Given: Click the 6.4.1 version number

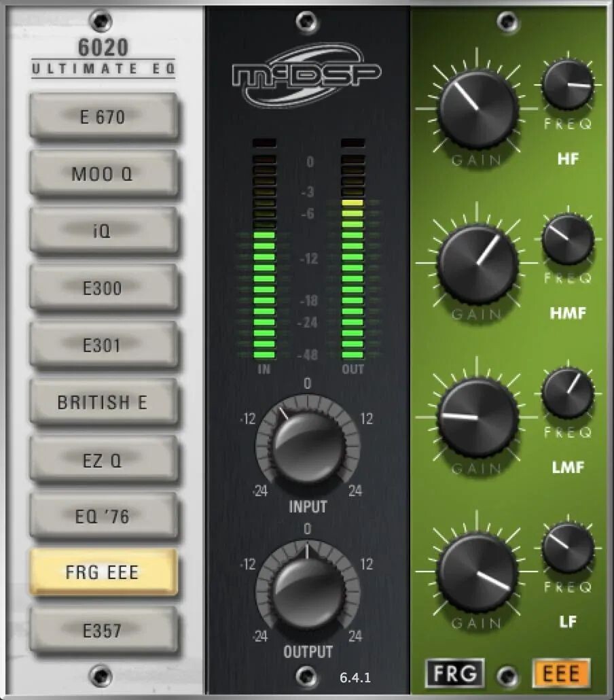Looking at the screenshot, I should [355, 678].
